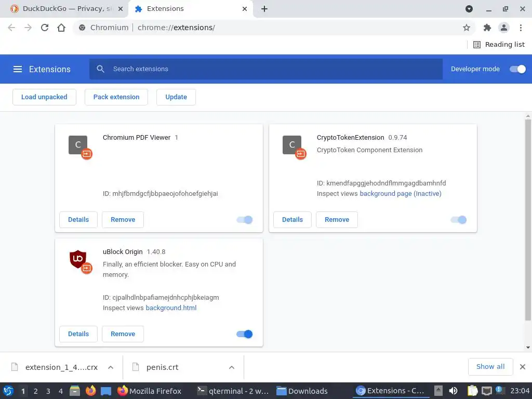
Task: Click Show all downloads
Action: click(490, 366)
